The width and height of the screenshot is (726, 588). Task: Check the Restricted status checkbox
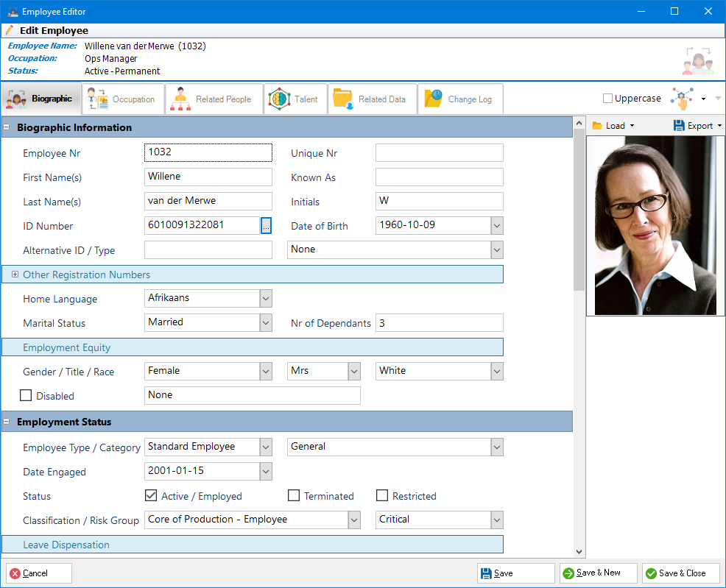pyautogui.click(x=382, y=495)
